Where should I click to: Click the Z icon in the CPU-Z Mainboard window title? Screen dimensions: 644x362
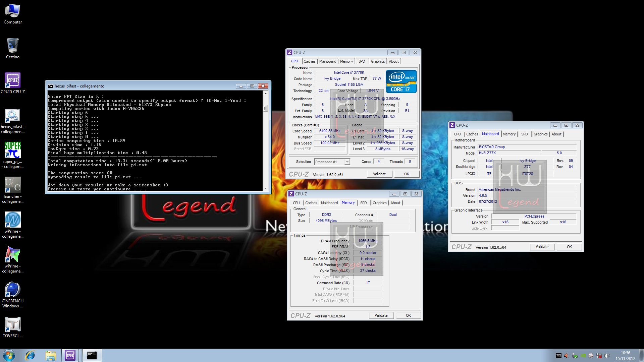(452, 125)
